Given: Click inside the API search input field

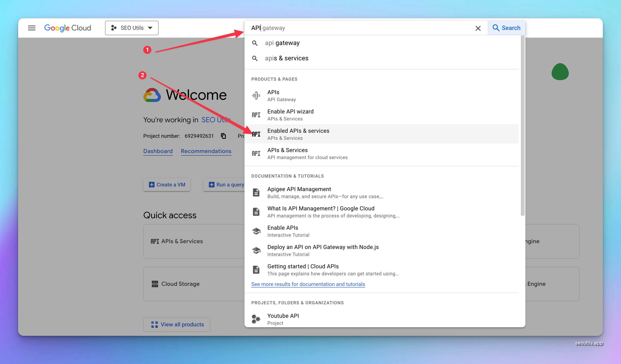Looking at the screenshot, I should 357,28.
